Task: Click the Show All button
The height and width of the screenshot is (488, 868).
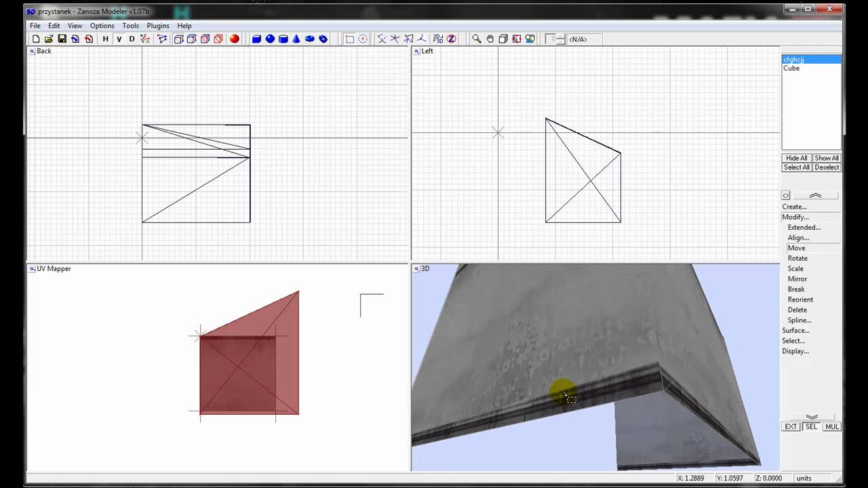Action: click(827, 158)
